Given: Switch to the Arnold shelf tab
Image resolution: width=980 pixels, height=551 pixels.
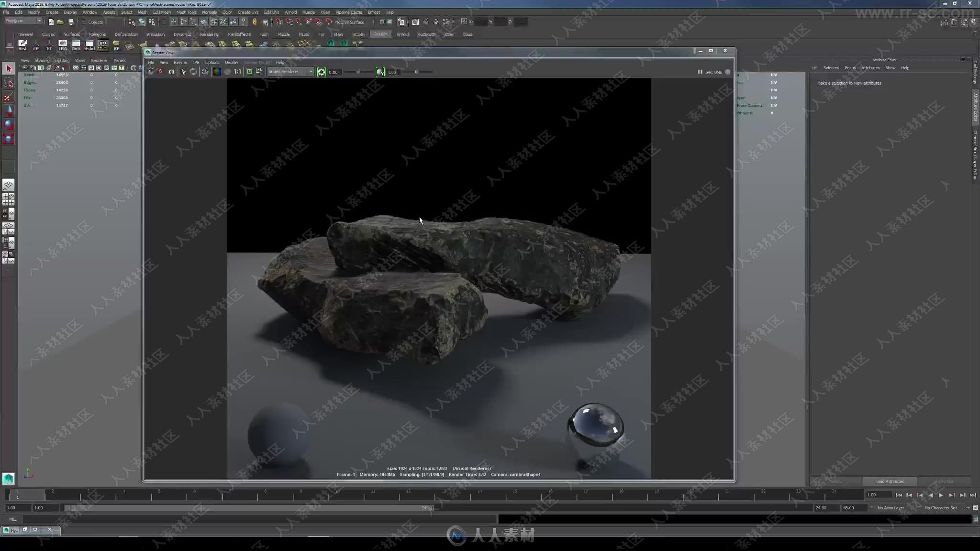Looking at the screenshot, I should pos(402,34).
